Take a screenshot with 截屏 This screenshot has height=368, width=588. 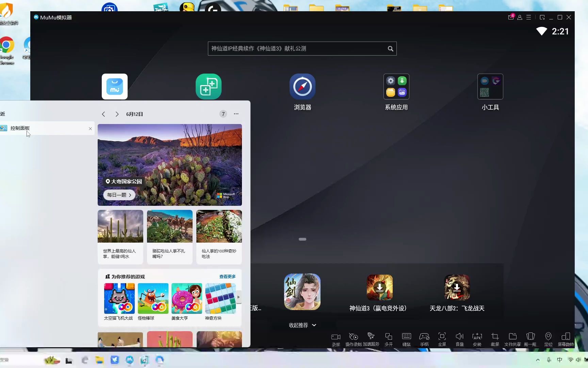tap(495, 339)
